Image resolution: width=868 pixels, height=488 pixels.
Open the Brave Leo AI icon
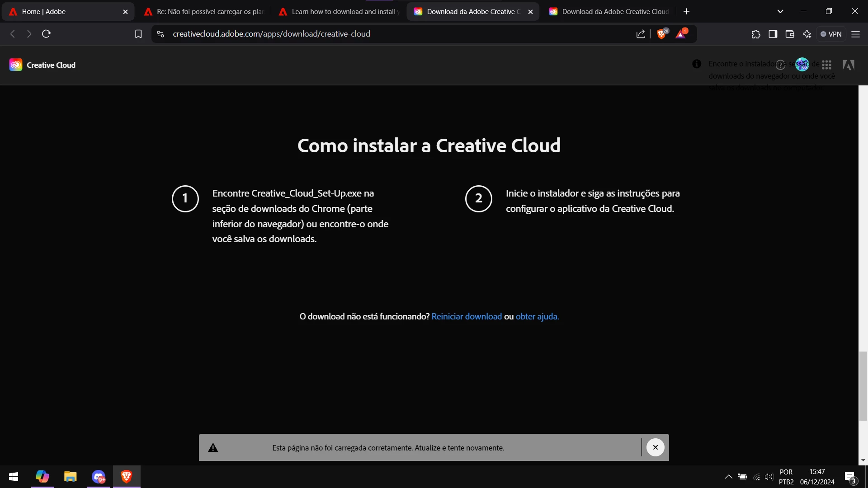coord(807,34)
